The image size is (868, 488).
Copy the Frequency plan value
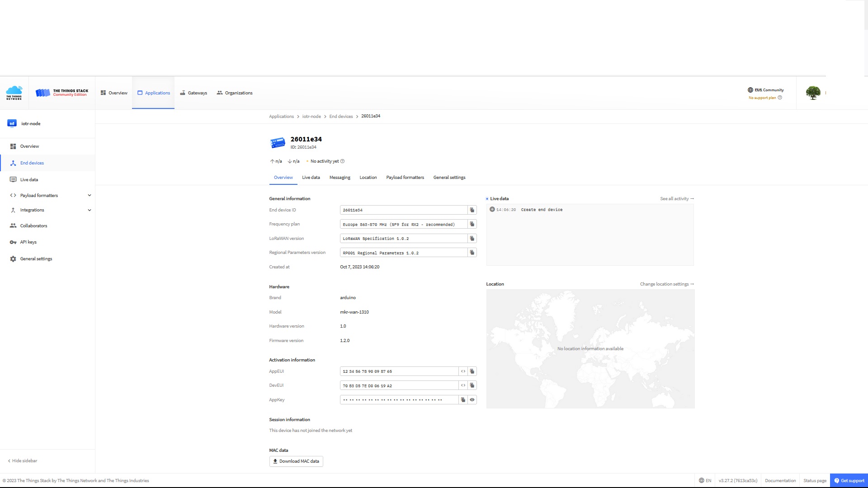click(472, 224)
